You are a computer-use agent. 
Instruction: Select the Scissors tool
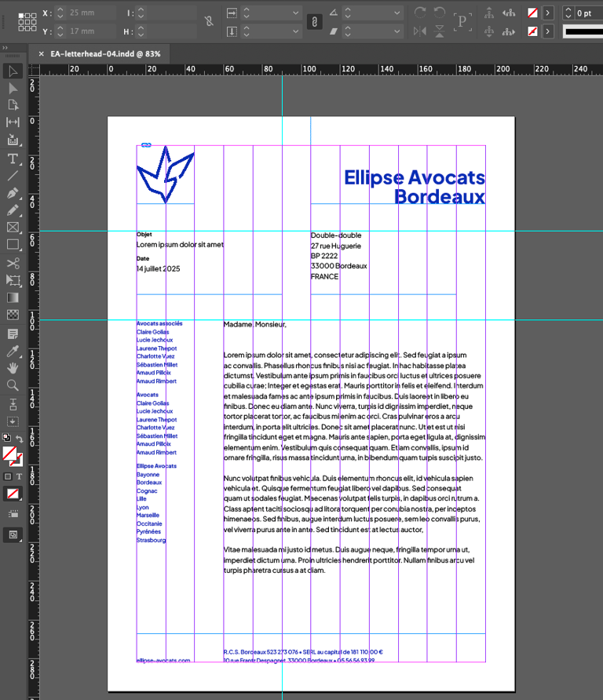point(13,263)
